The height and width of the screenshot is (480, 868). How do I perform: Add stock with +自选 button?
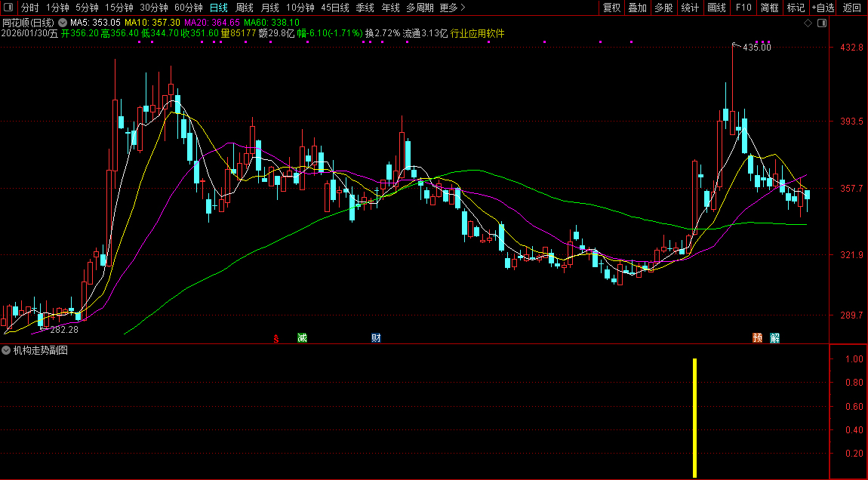823,8
